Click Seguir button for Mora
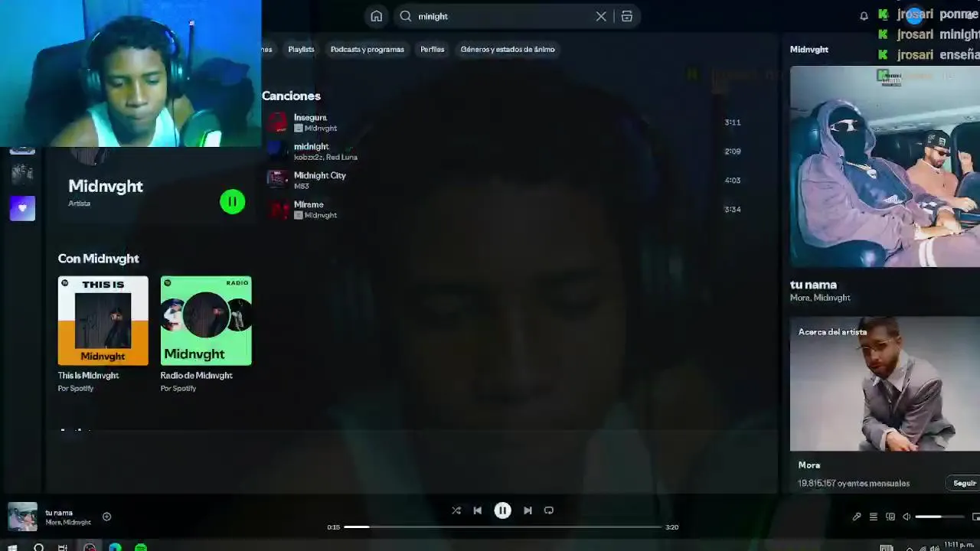This screenshot has width=980, height=551. pyautogui.click(x=964, y=483)
